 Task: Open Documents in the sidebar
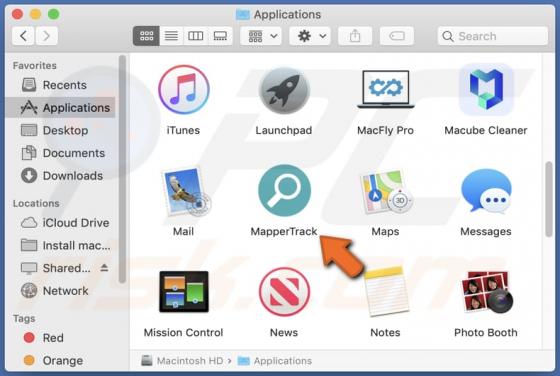tap(60, 153)
